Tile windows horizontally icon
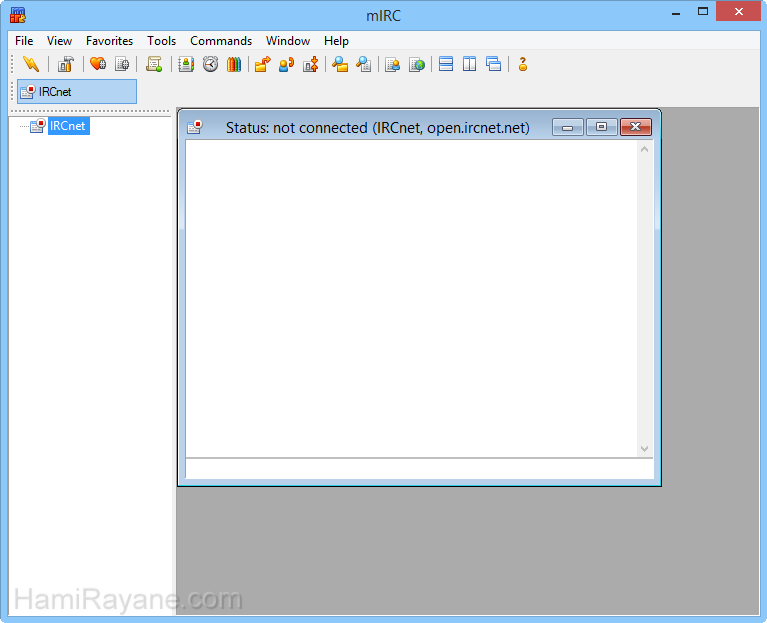The image size is (767, 623). 446,64
